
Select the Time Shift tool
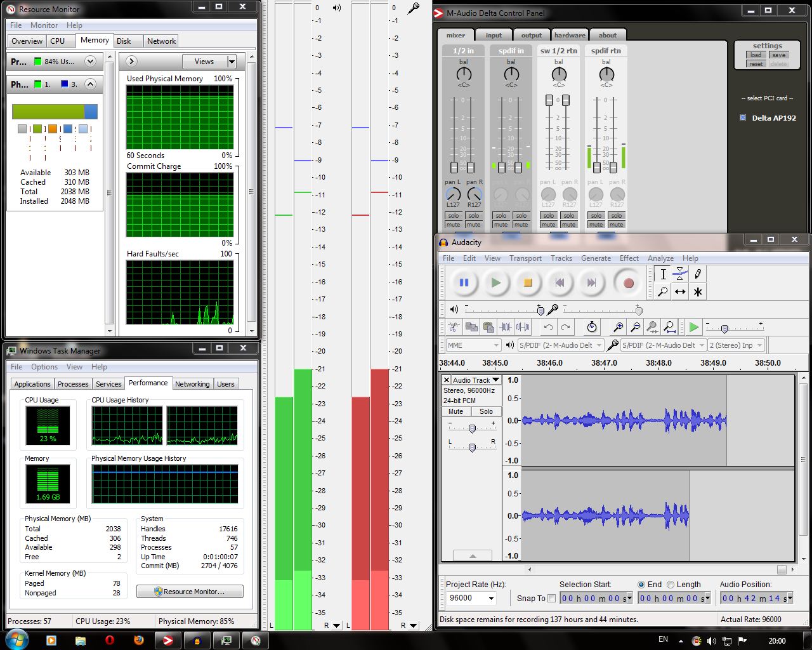[x=680, y=292]
